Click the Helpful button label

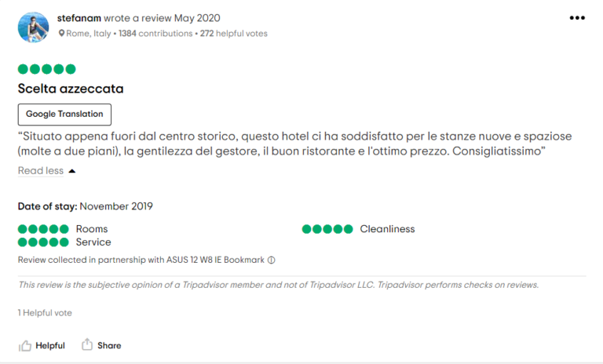pyautogui.click(x=50, y=345)
